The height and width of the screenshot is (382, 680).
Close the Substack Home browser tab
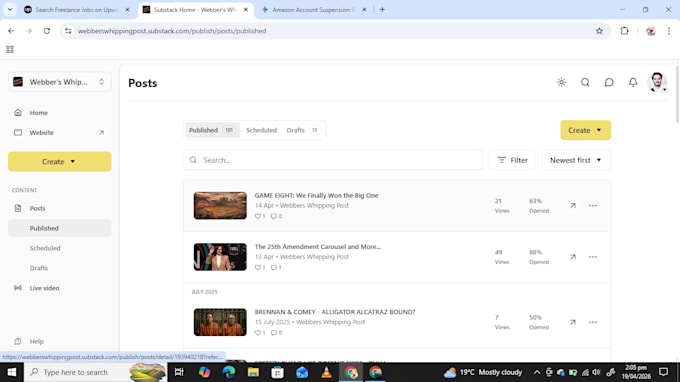coord(246,10)
